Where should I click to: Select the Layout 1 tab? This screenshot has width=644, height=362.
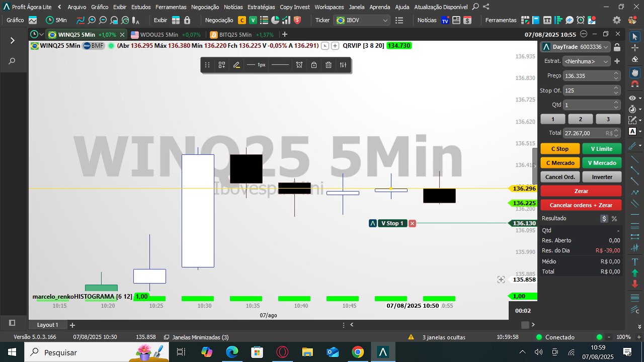47,325
